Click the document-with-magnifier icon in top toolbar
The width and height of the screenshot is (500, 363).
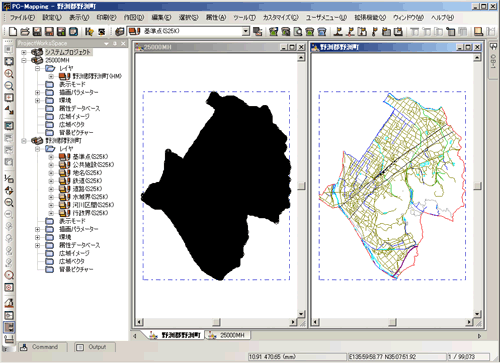coord(298,31)
